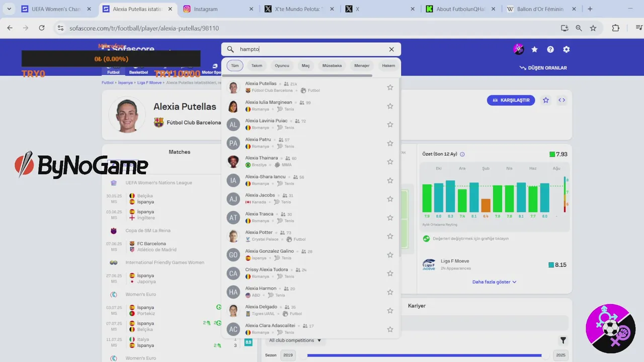Star the Alexia-Shara Iancu result
Viewport: 644px width, 362px height.
390,180
